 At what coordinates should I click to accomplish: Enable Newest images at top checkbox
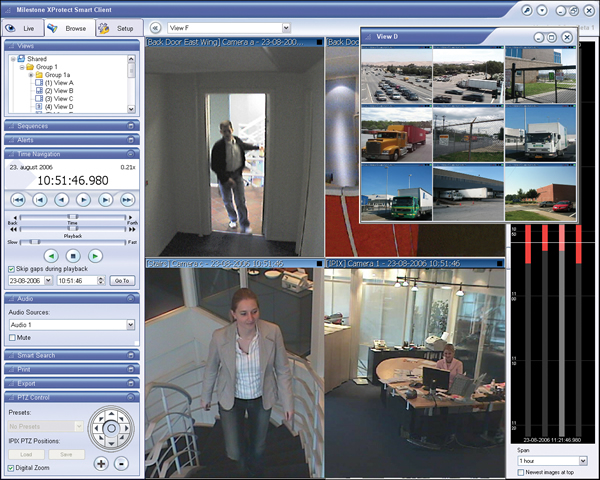coord(521,473)
